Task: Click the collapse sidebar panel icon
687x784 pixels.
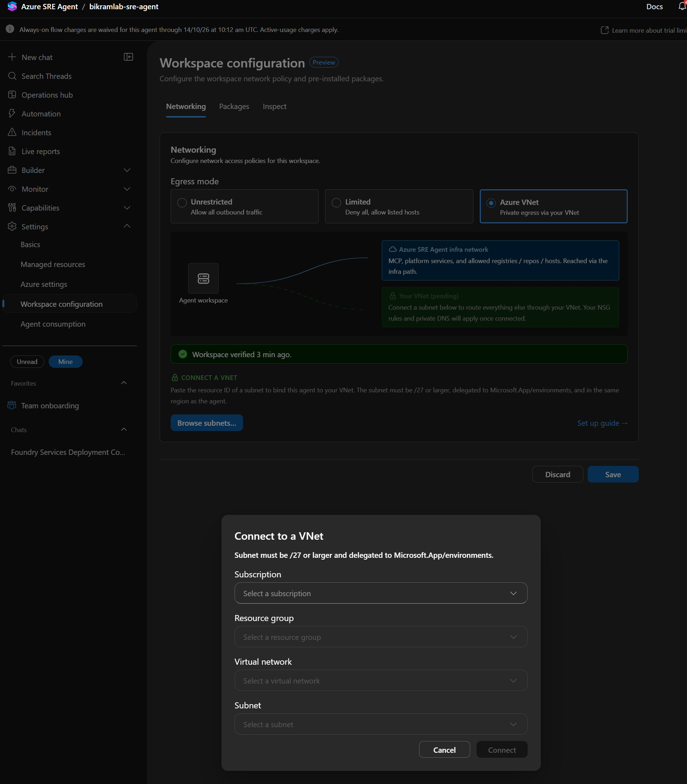Action: pyautogui.click(x=128, y=57)
